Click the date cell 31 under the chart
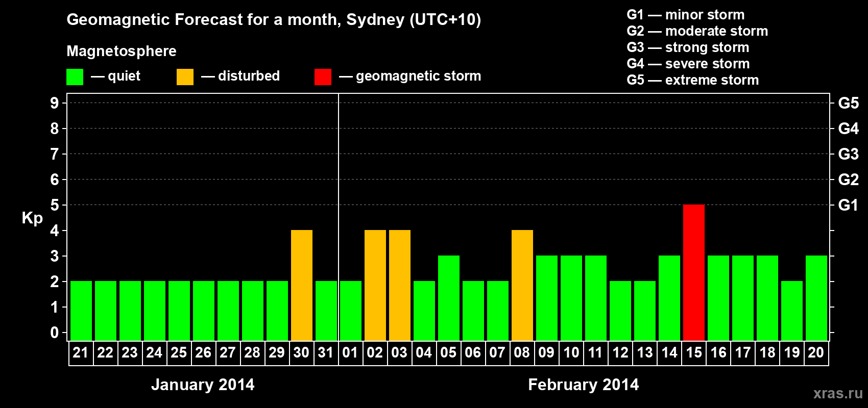The width and height of the screenshot is (868, 408). point(326,353)
